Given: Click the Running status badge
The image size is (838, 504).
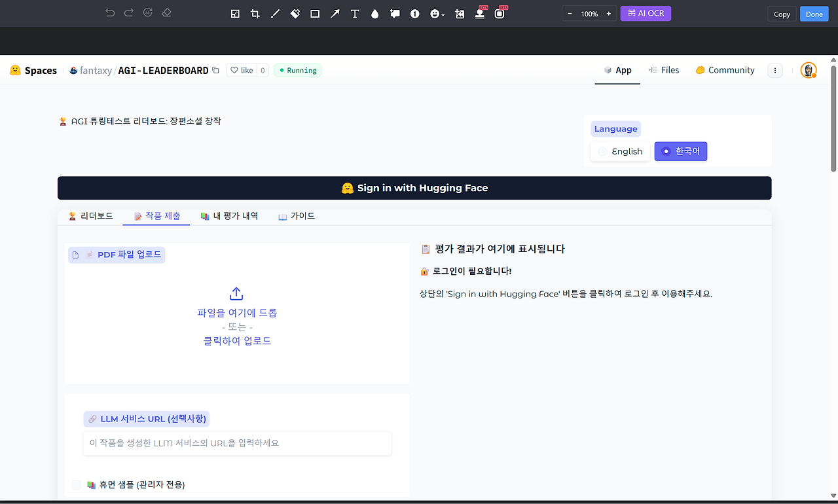Looking at the screenshot, I should click(x=298, y=70).
